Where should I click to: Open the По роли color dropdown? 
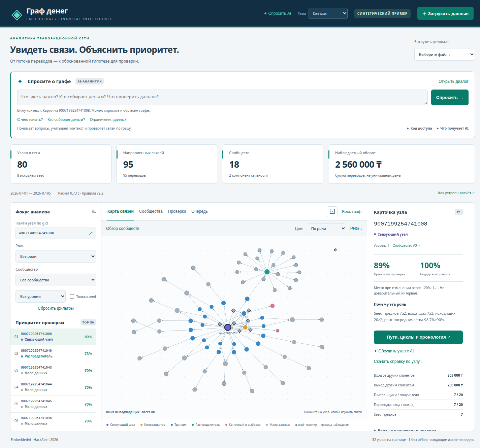coord(327,229)
